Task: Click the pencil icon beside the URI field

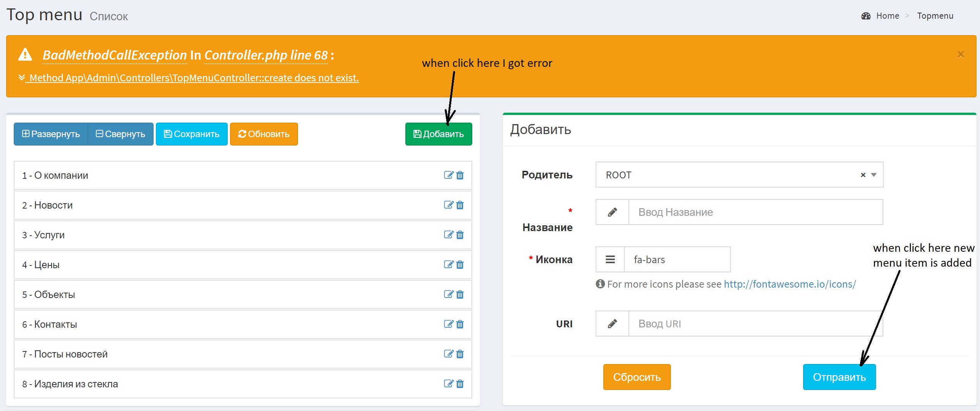Action: coord(612,324)
